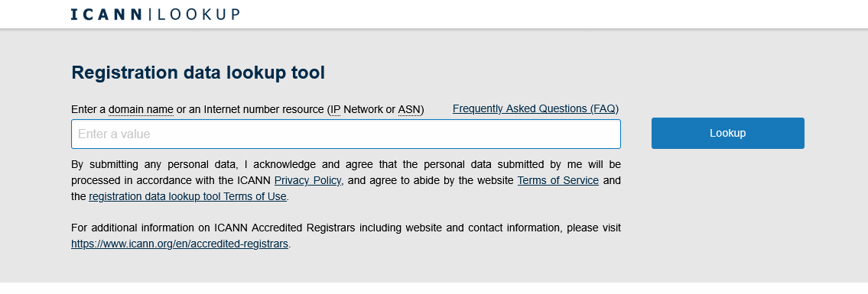
Task: Click the blue Lookup button
Action: (727, 133)
